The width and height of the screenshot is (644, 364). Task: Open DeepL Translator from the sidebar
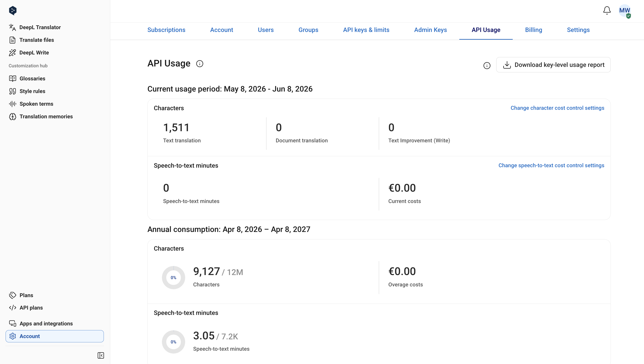[40, 27]
